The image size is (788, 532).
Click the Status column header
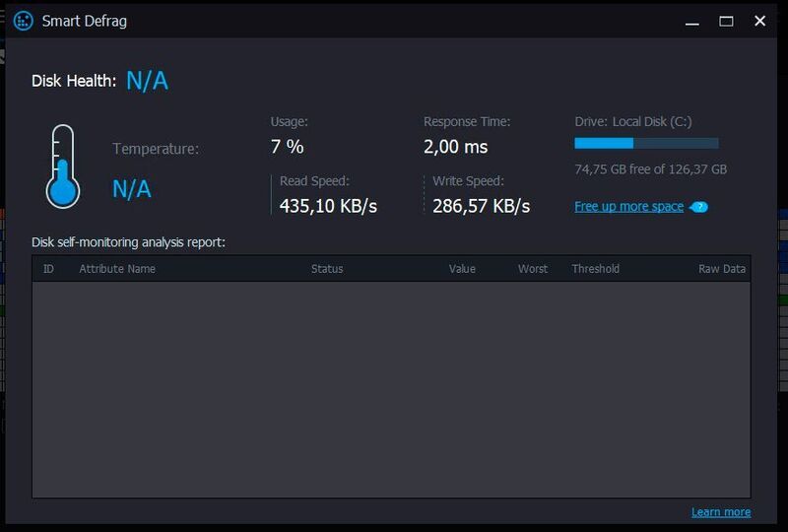(327, 269)
